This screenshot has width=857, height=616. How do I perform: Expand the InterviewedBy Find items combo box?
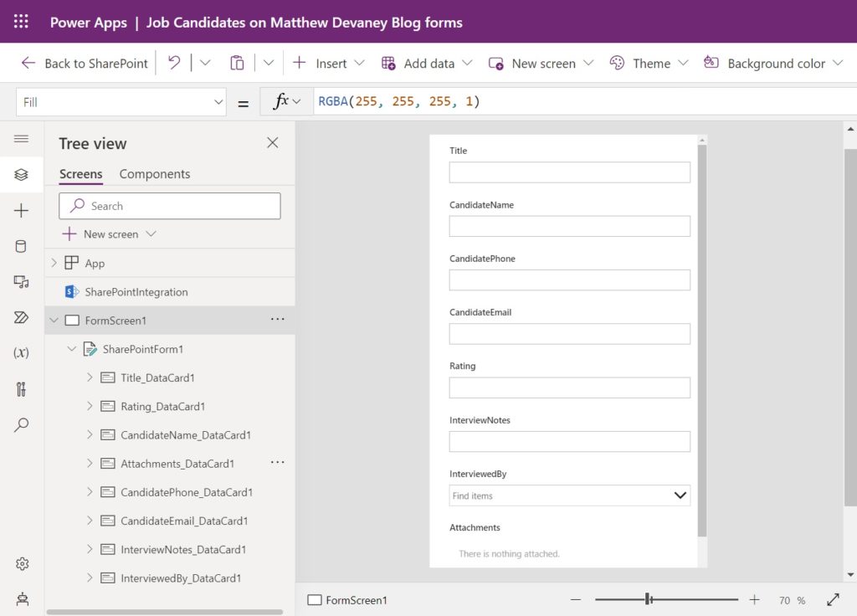[x=569, y=495]
